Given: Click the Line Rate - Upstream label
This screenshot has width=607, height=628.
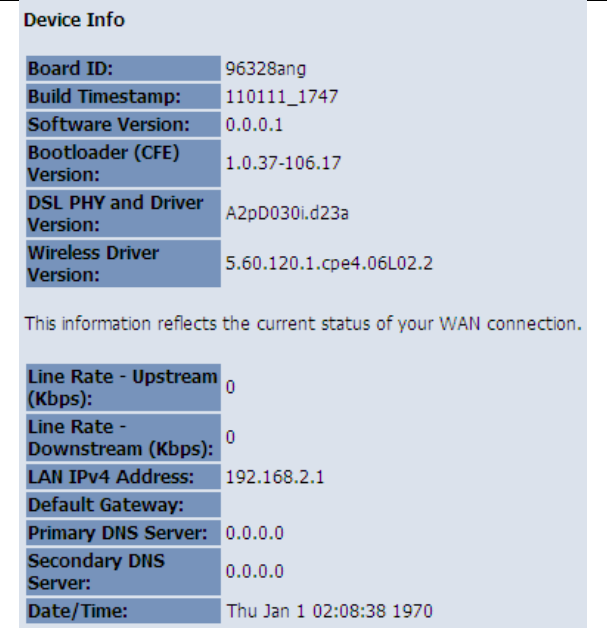Looking at the screenshot, I should click(122, 386).
